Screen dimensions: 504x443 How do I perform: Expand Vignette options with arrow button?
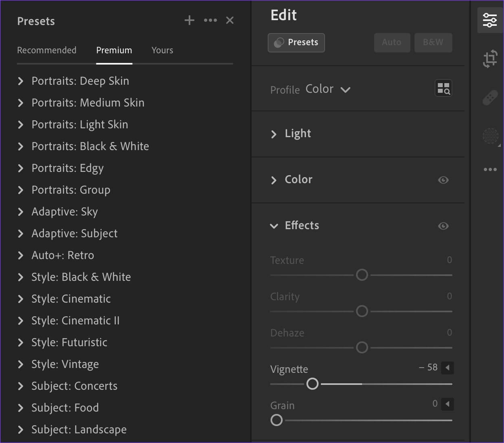447,368
